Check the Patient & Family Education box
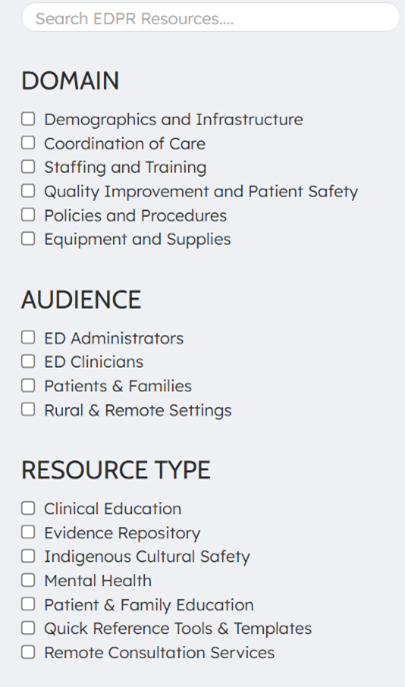405x687 pixels. pos(28,604)
